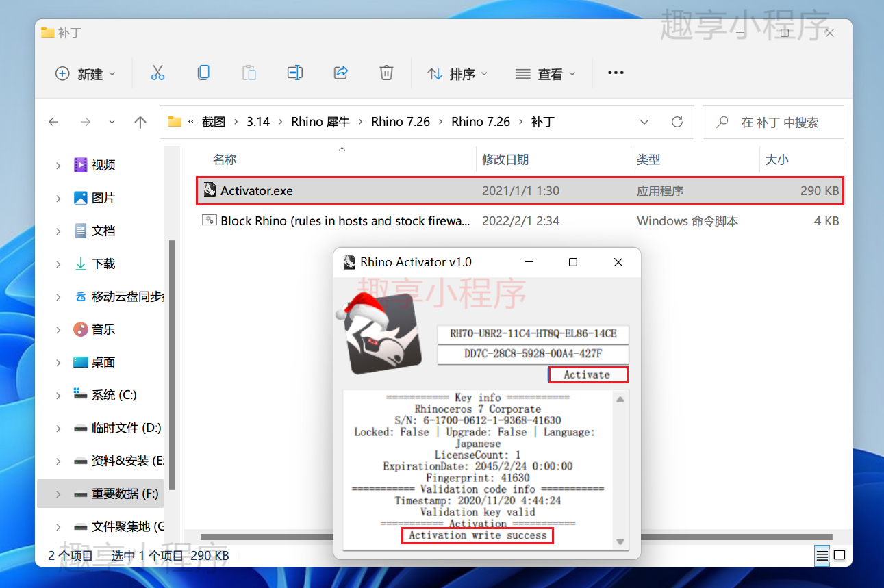Click the Rhino 犀牛 breadcrumb segment
Image resolution: width=884 pixels, height=588 pixels.
[320, 122]
